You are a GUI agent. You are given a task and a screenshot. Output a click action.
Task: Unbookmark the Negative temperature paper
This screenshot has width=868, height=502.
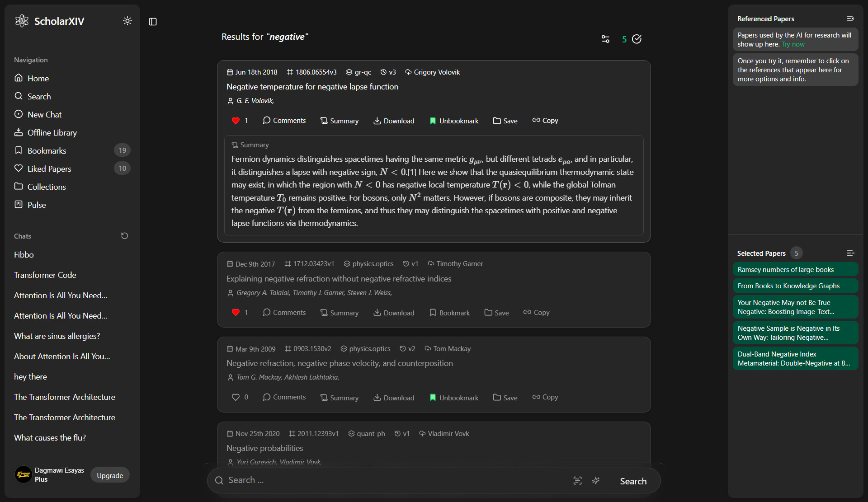453,121
